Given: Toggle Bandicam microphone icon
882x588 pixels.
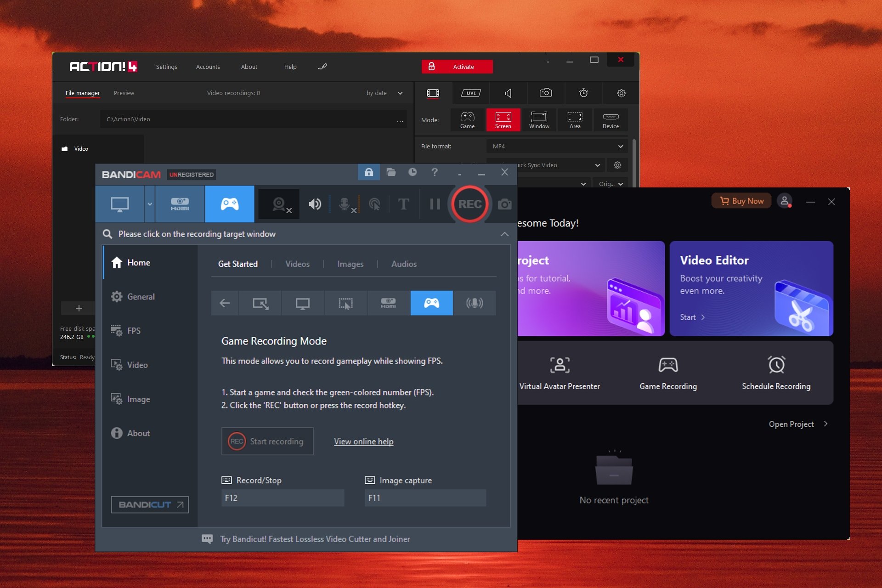Looking at the screenshot, I should pos(345,204).
